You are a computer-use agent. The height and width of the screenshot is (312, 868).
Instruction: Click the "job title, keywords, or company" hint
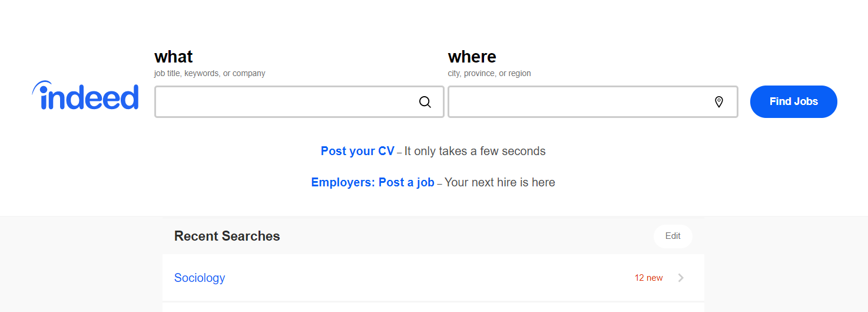pos(210,74)
